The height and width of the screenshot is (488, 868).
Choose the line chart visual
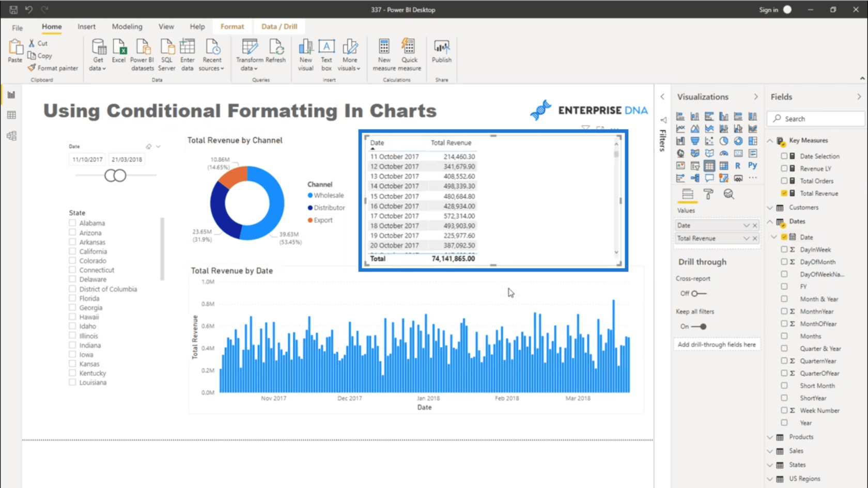[x=680, y=129]
